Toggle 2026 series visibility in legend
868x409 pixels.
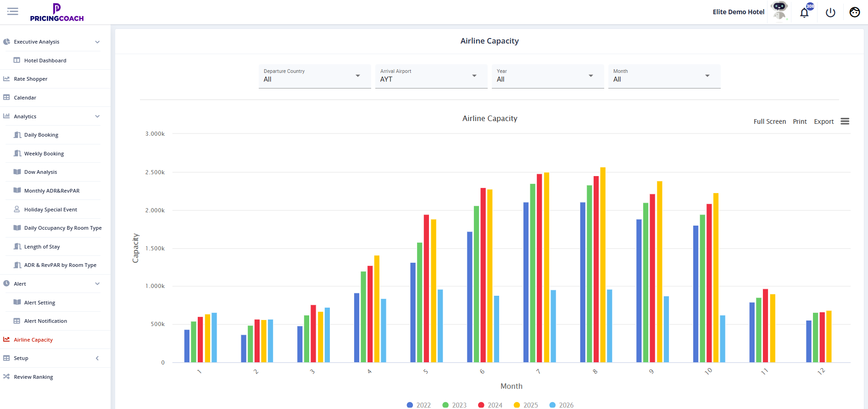coord(562,405)
